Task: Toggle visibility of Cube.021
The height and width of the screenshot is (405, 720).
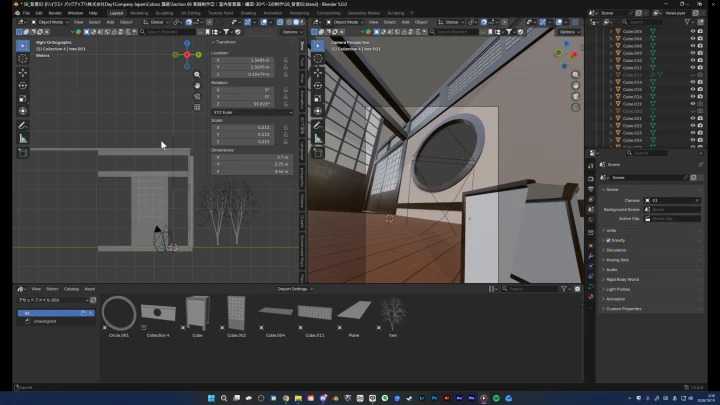Action: pos(692,118)
